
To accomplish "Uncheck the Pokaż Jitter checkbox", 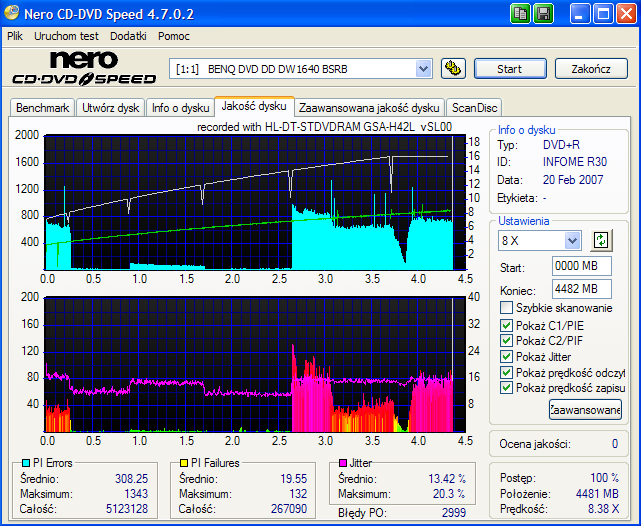I will pos(506,357).
